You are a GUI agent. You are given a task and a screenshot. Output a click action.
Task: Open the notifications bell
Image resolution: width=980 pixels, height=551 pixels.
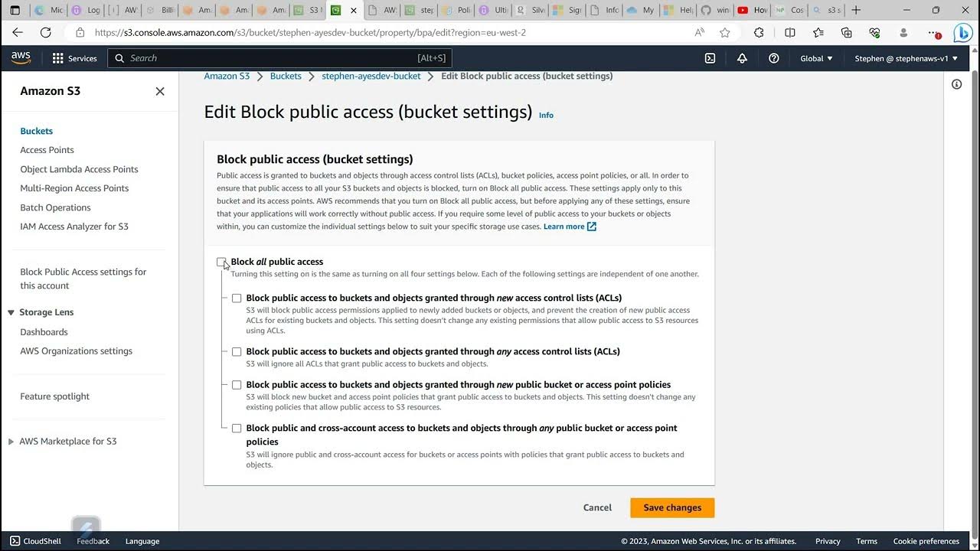coord(742,58)
